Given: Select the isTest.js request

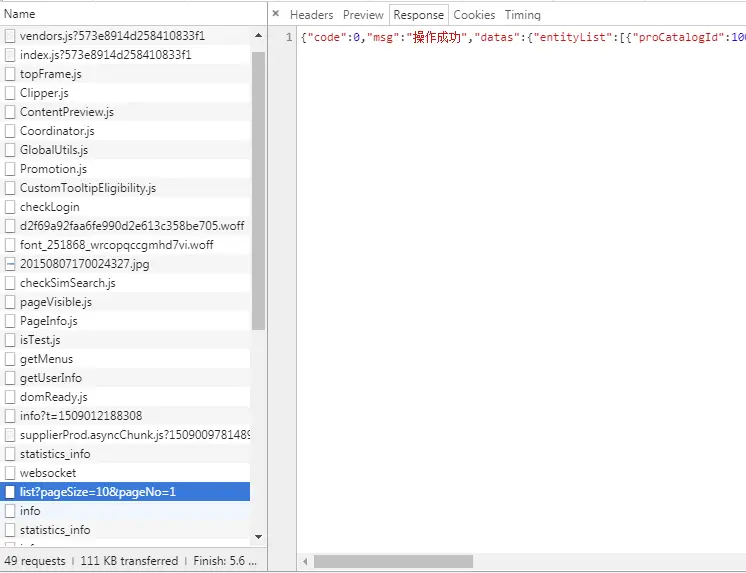Looking at the screenshot, I should pos(125,340).
